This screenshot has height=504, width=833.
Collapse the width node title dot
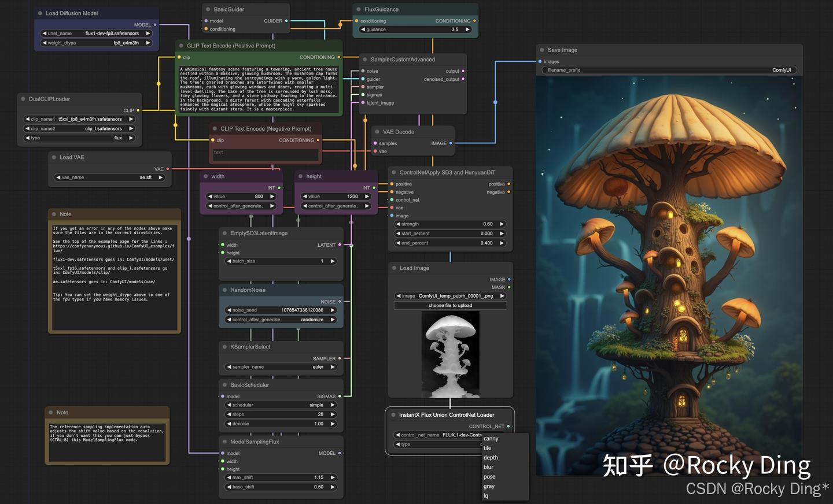tap(205, 176)
